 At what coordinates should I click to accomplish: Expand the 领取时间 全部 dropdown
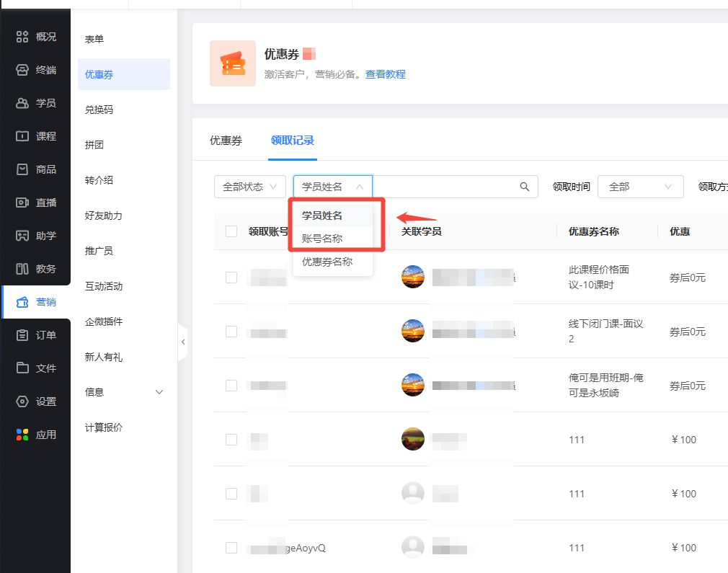[640, 187]
